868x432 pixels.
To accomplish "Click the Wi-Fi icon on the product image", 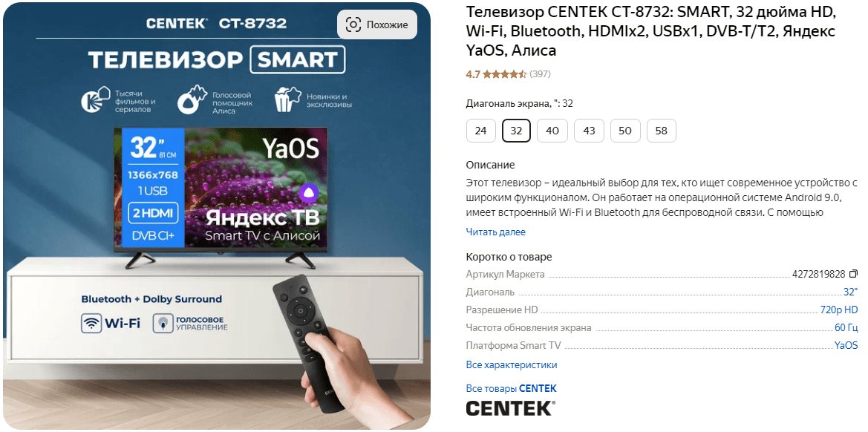I will (91, 323).
